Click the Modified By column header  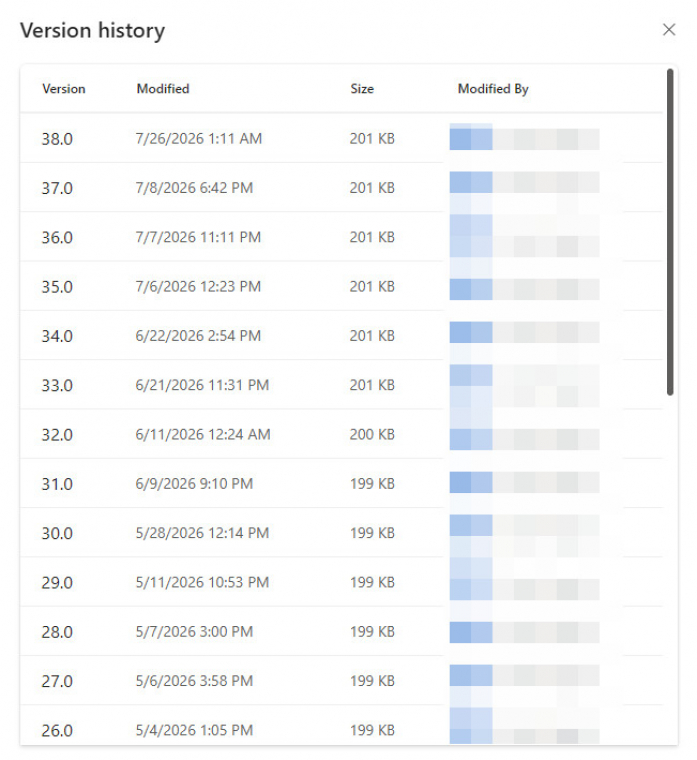click(x=493, y=89)
